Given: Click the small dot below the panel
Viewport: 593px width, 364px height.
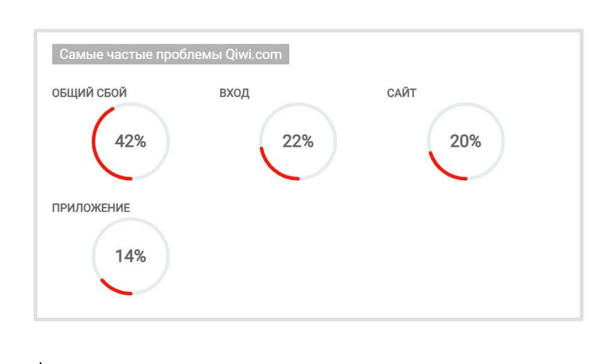Looking at the screenshot, I should click(x=40, y=363).
